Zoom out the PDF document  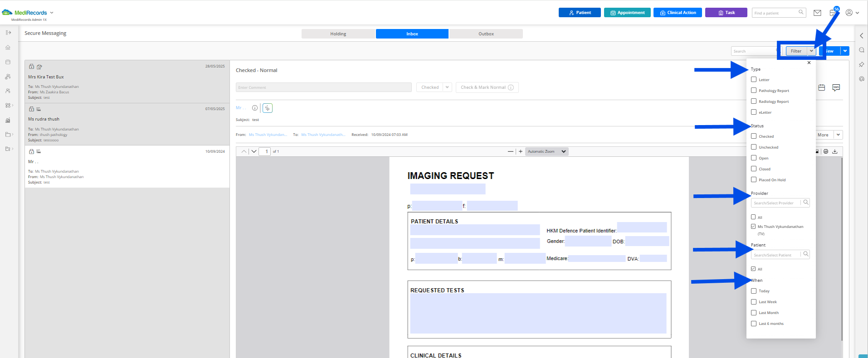tap(511, 151)
